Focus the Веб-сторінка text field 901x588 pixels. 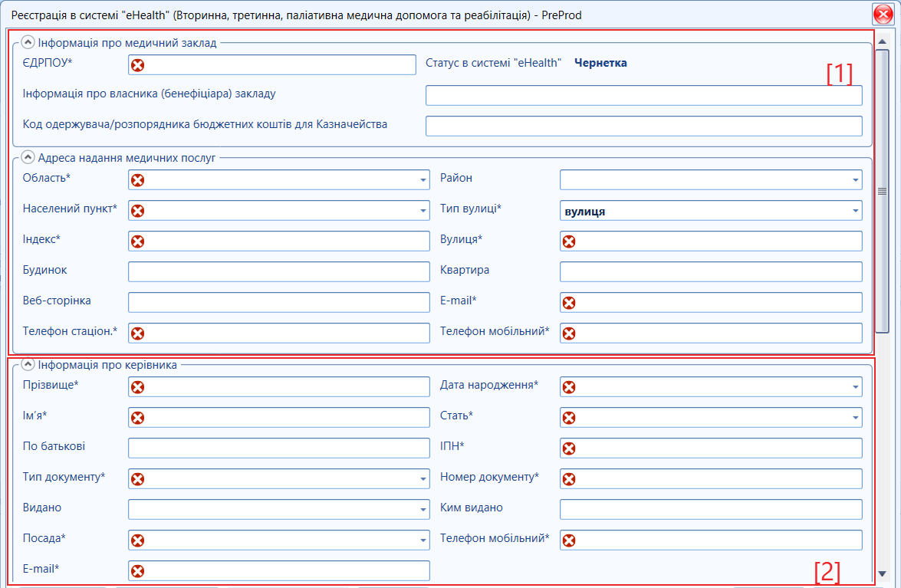(x=278, y=303)
